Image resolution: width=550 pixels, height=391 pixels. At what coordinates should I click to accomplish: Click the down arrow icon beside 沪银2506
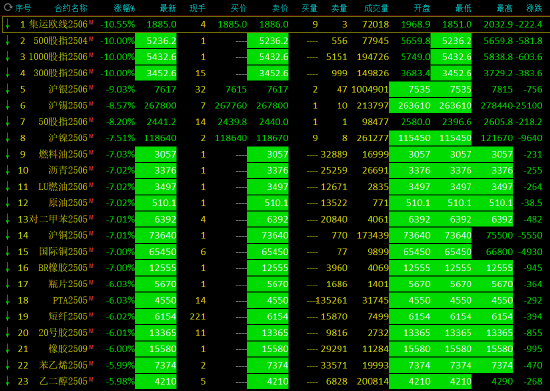pyautogui.click(x=7, y=89)
